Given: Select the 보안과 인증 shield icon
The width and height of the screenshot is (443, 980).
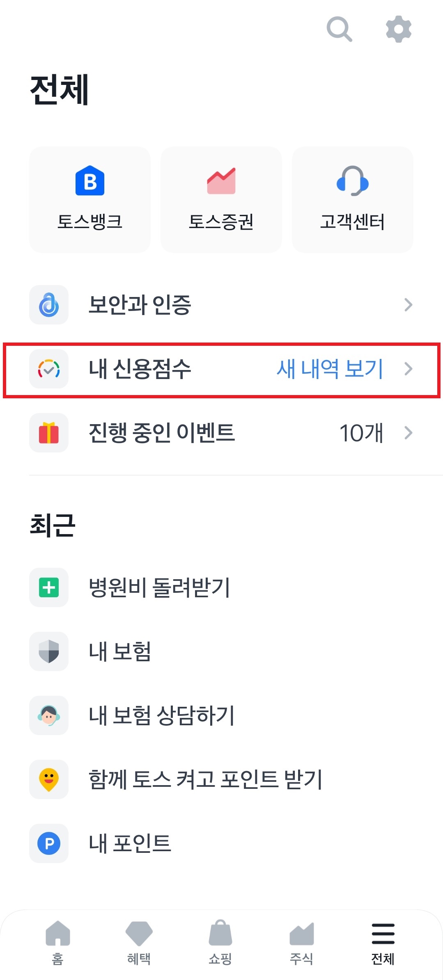Looking at the screenshot, I should click(48, 304).
